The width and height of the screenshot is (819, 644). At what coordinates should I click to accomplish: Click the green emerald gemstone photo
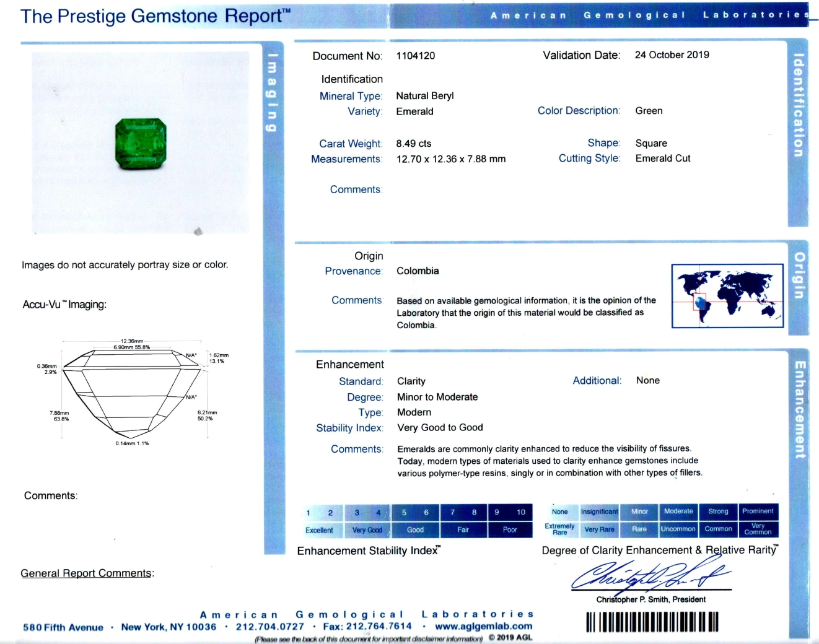tap(141, 144)
